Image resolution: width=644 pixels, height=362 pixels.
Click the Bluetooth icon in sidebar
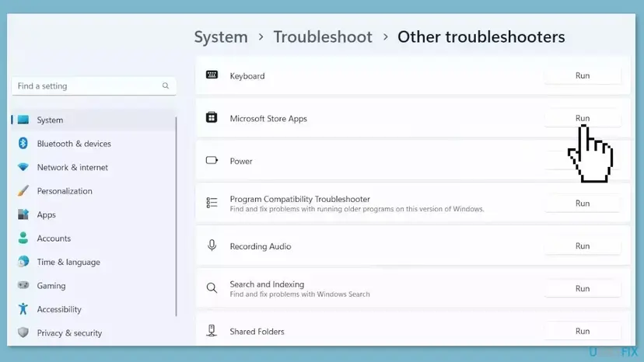click(x=23, y=143)
